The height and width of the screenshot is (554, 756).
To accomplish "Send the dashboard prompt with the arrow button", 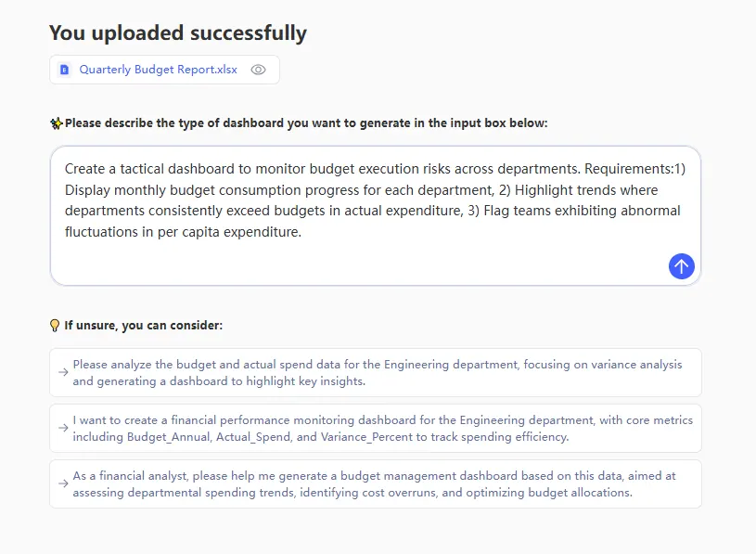I will 681,266.
